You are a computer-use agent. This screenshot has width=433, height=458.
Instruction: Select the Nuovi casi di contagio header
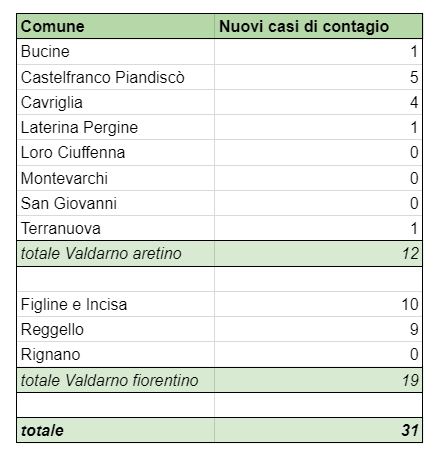tap(318, 26)
